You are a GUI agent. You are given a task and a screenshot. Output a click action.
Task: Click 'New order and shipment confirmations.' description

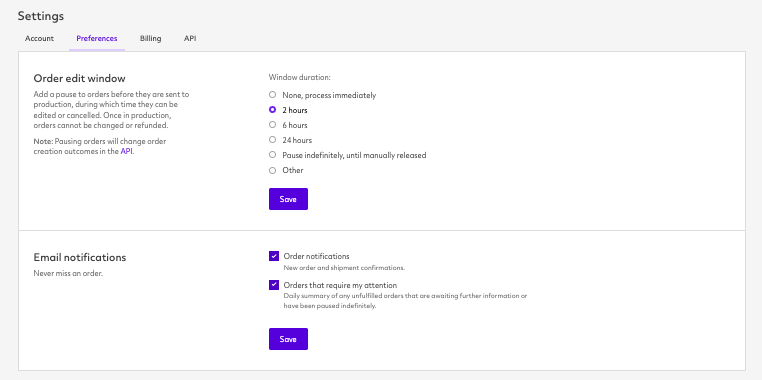(344, 268)
